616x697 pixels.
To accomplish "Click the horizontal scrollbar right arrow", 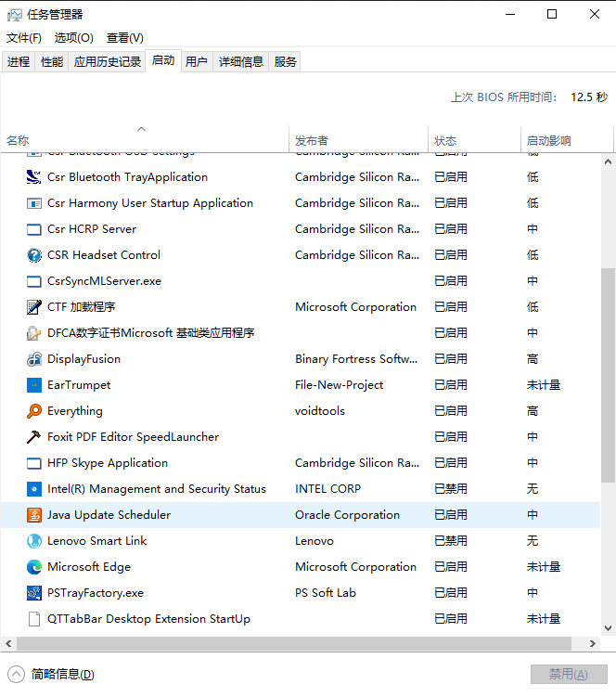I will tap(593, 644).
